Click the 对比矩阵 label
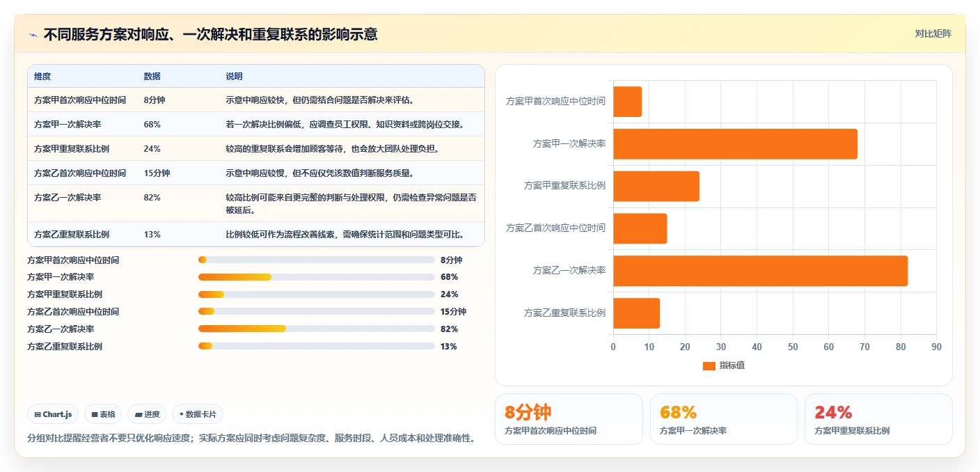980x472 pixels. coord(933,33)
